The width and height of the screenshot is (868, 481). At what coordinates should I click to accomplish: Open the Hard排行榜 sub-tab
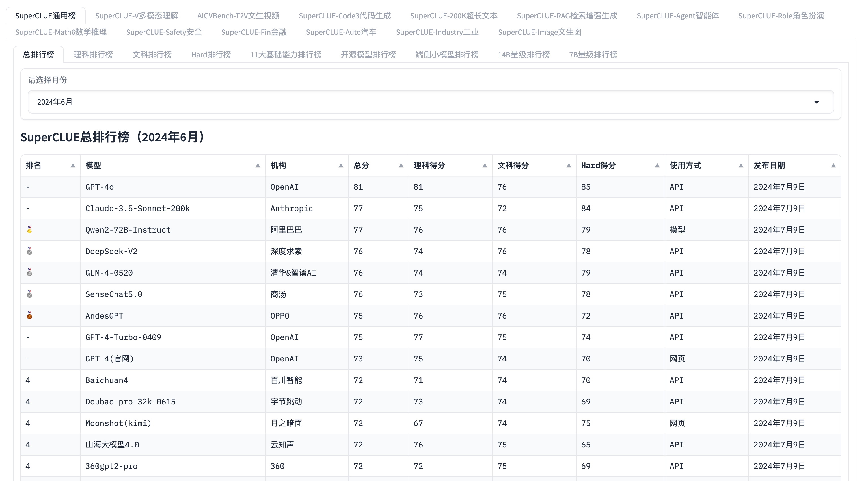point(211,55)
